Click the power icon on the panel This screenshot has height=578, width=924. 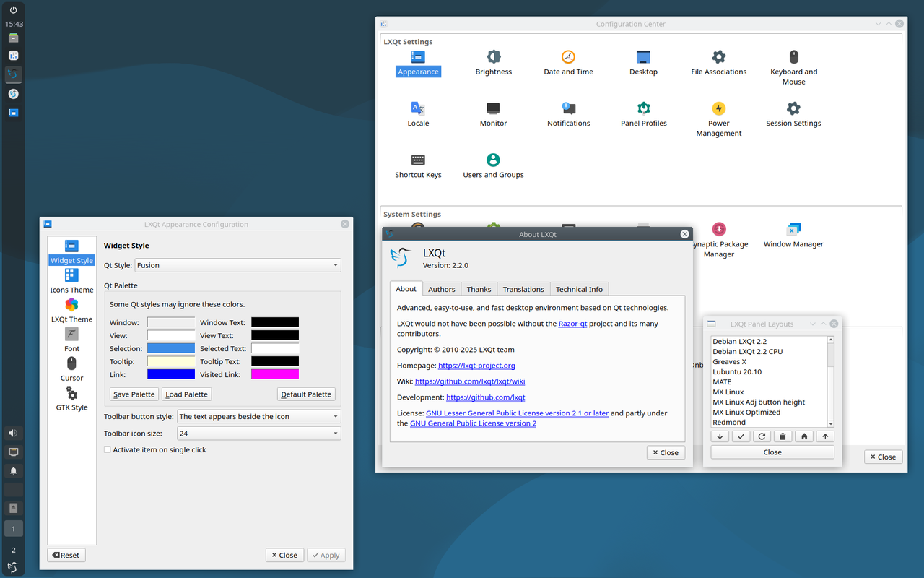click(x=13, y=10)
